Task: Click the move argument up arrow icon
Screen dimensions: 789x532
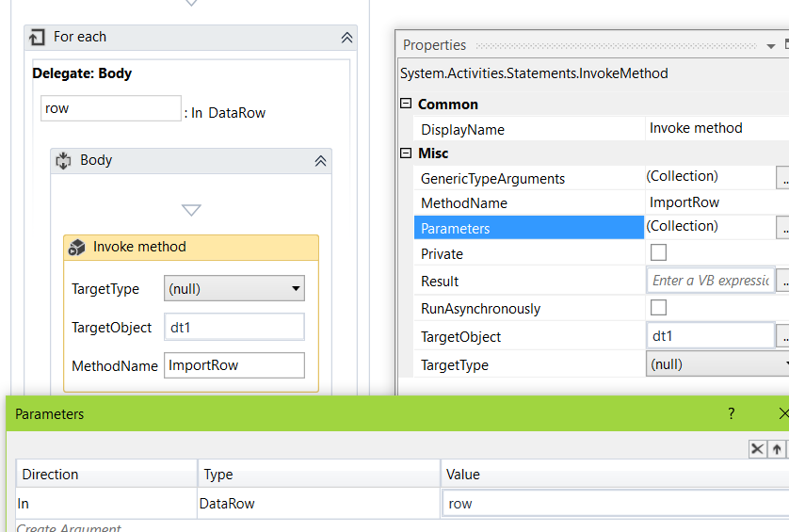Action: click(x=777, y=449)
